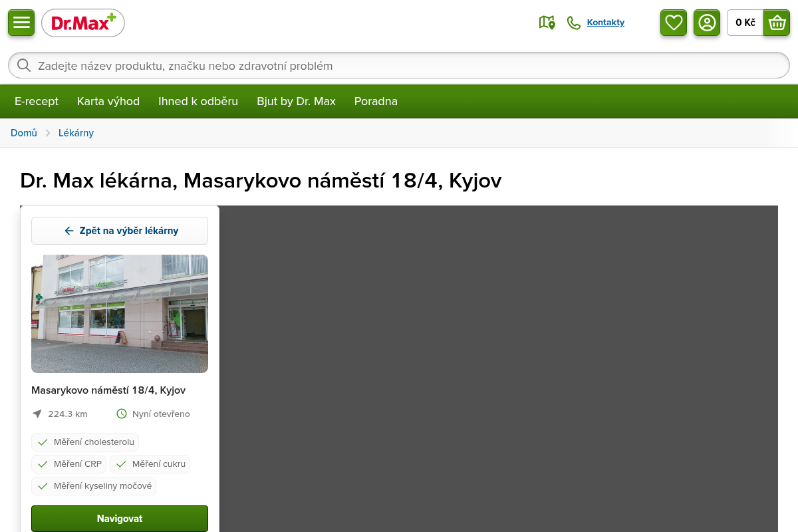Open the shopping basket icon

point(777,23)
